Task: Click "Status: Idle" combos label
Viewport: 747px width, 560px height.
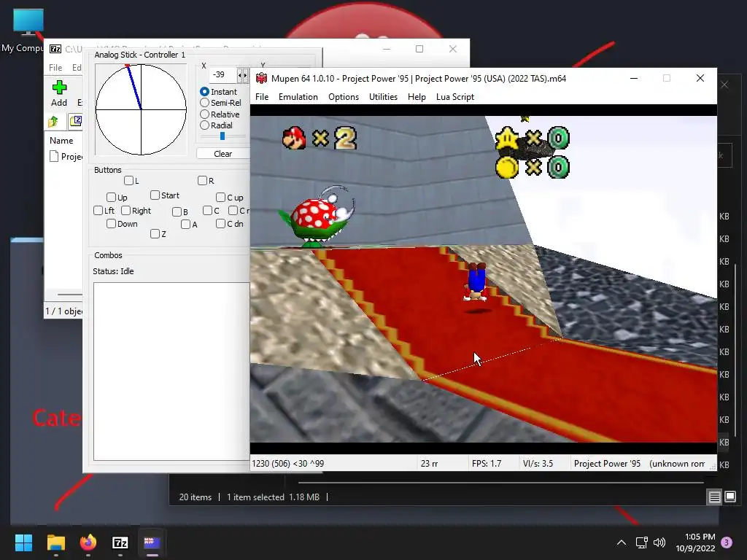Action: (x=113, y=271)
